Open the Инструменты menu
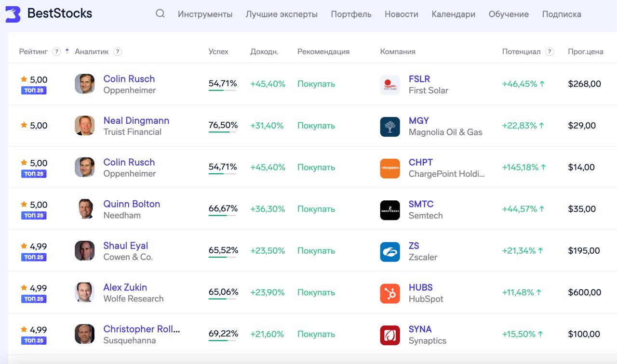Screen dimensions: 617x364 205,14
